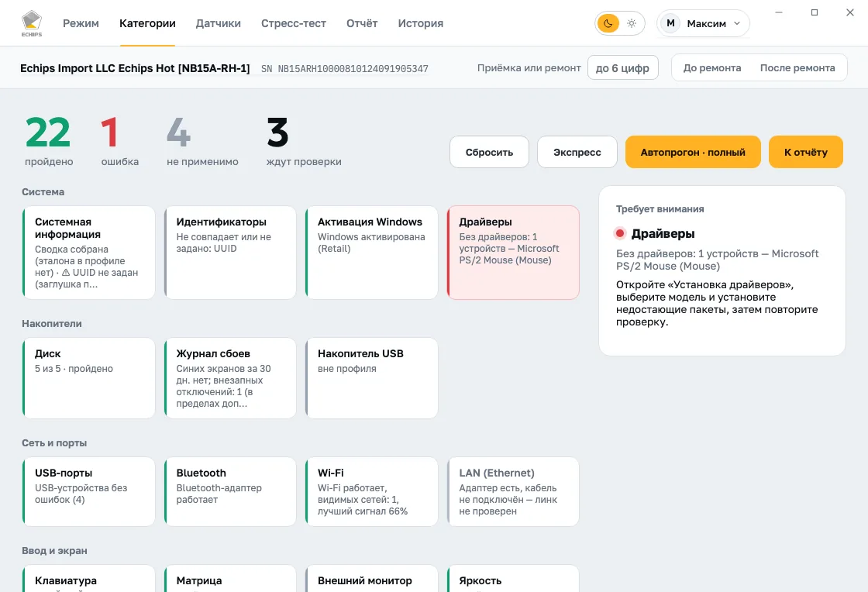This screenshot has width=868, height=592.
Task: Go to the Стресс-тест tab
Action: tap(294, 23)
